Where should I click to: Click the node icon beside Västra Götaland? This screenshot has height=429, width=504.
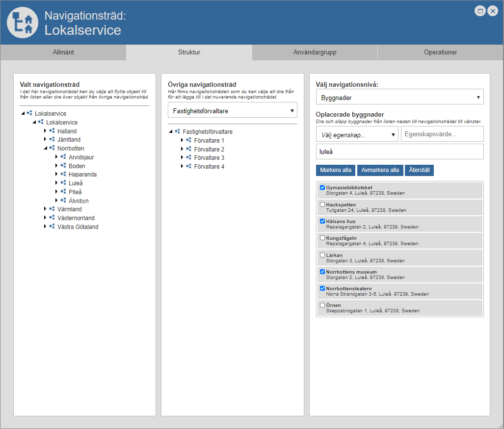pos(52,227)
